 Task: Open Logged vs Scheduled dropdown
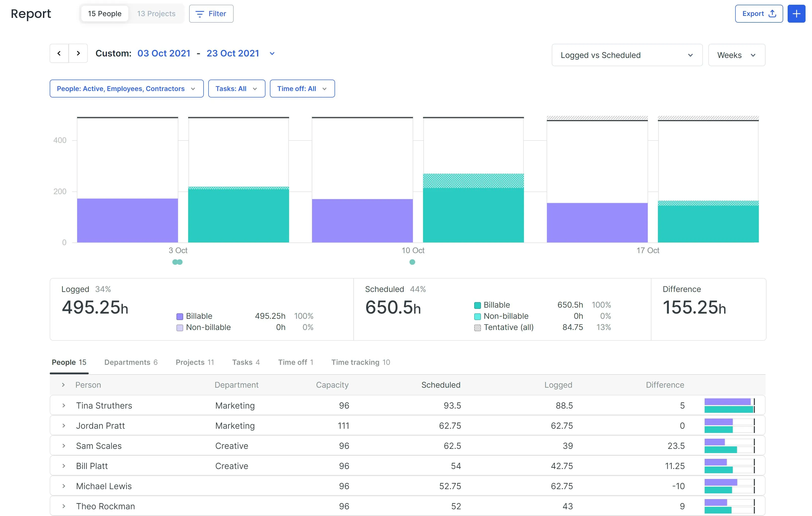tap(627, 55)
